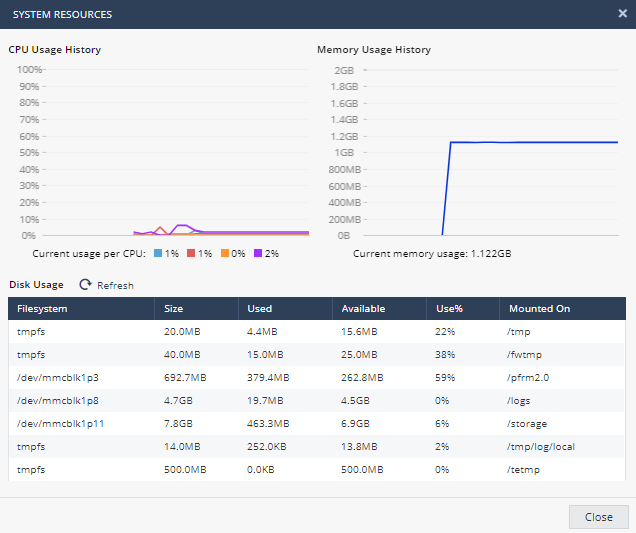Click the Refresh link text

115,286
